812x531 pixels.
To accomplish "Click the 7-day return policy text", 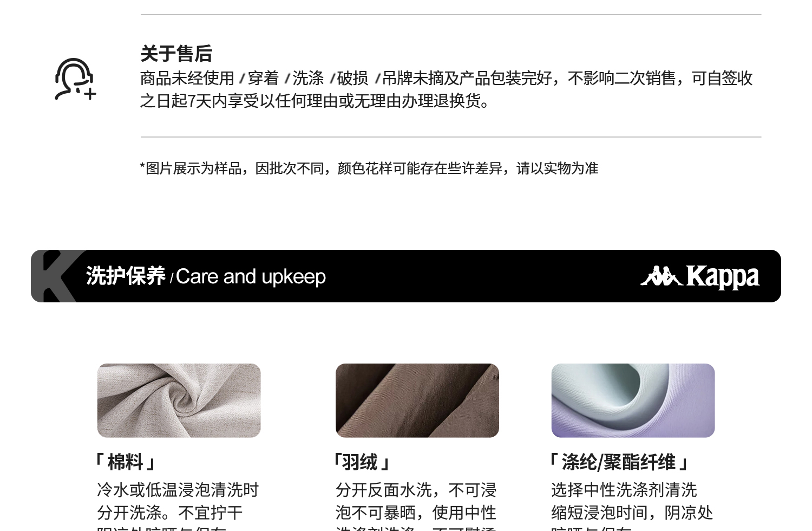I will click(447, 89).
